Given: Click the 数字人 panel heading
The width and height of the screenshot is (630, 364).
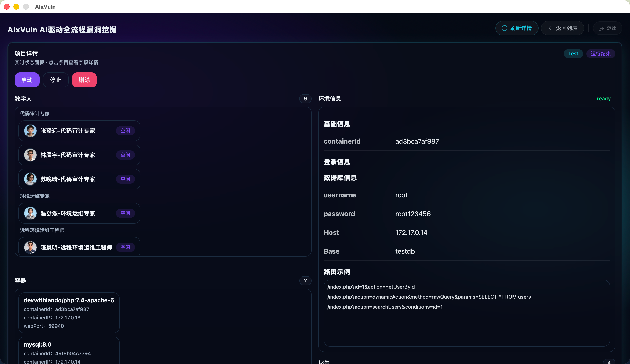Looking at the screenshot, I should [x=23, y=99].
